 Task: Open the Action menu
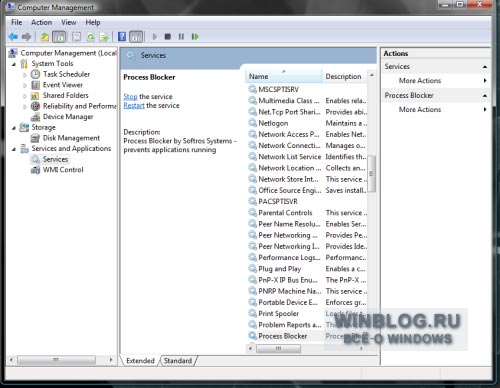pyautogui.click(x=42, y=22)
